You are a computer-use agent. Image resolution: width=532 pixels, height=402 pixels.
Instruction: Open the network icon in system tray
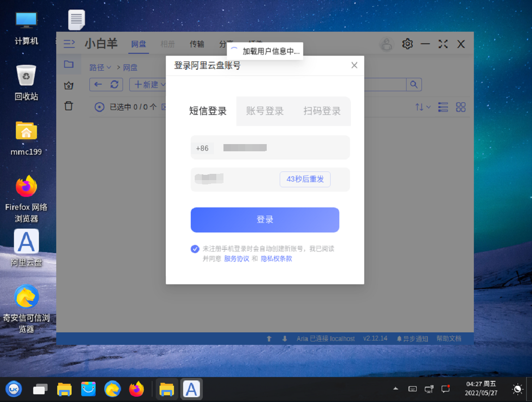coord(429,389)
